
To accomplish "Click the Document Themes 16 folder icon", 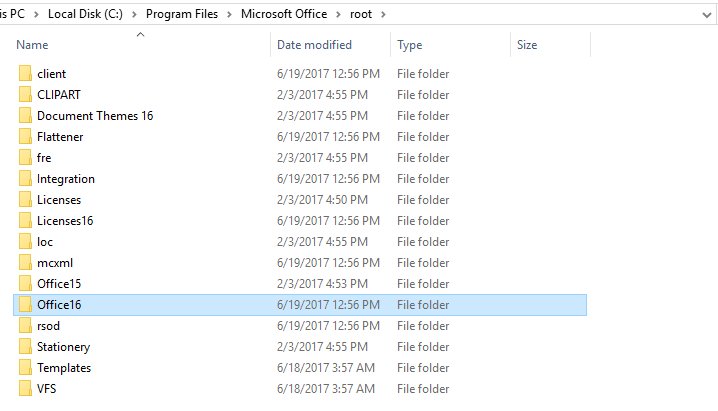I will pyautogui.click(x=26, y=116).
